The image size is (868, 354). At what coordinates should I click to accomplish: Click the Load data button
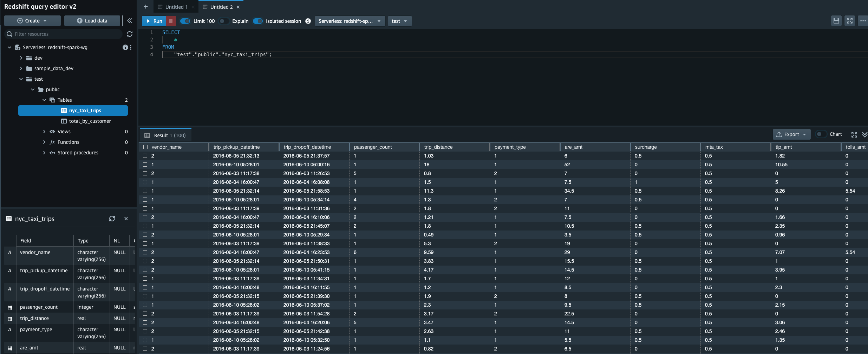tap(92, 21)
